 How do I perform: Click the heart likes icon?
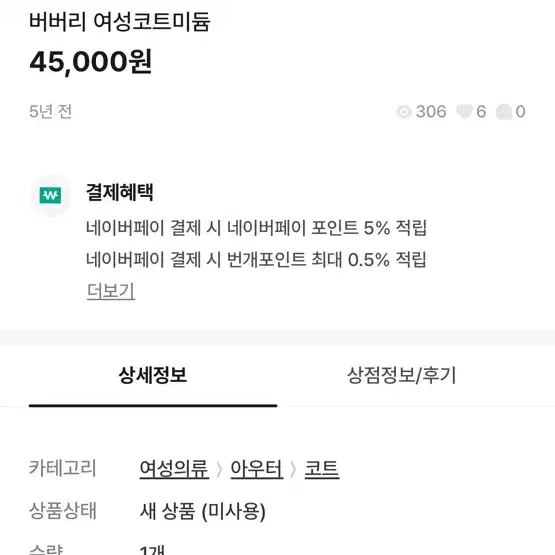464,112
